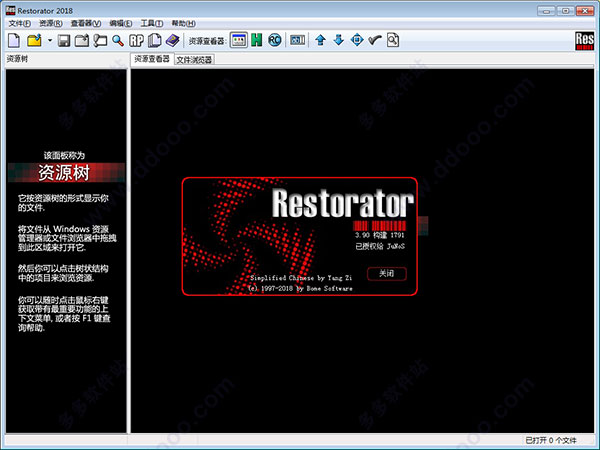The image size is (600, 450).
Task: Click the floppy disk save icon
Action: 64,40
